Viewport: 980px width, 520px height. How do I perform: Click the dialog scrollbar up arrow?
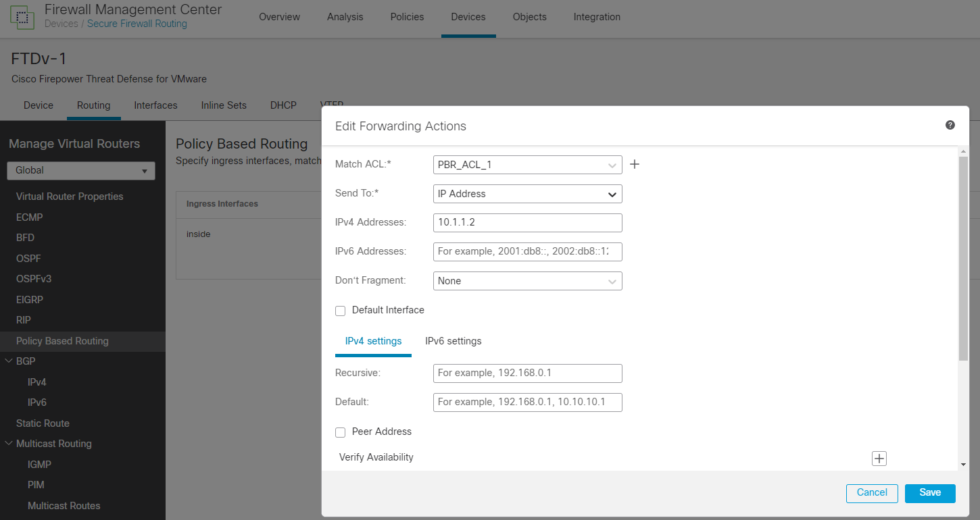(x=963, y=151)
